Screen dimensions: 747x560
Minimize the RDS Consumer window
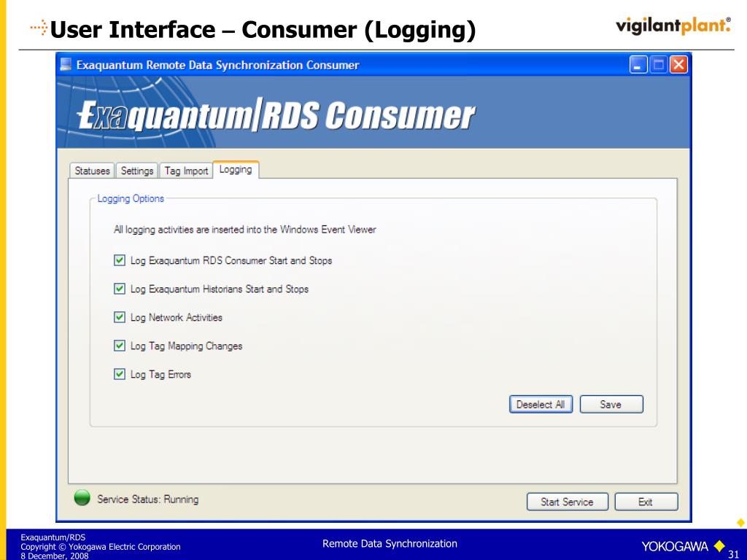click(638, 64)
